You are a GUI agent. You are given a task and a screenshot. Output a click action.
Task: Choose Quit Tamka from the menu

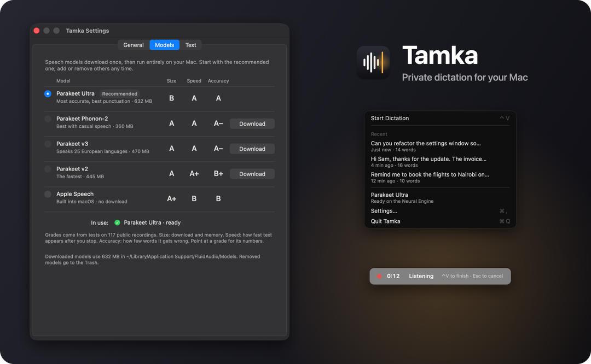click(440, 221)
